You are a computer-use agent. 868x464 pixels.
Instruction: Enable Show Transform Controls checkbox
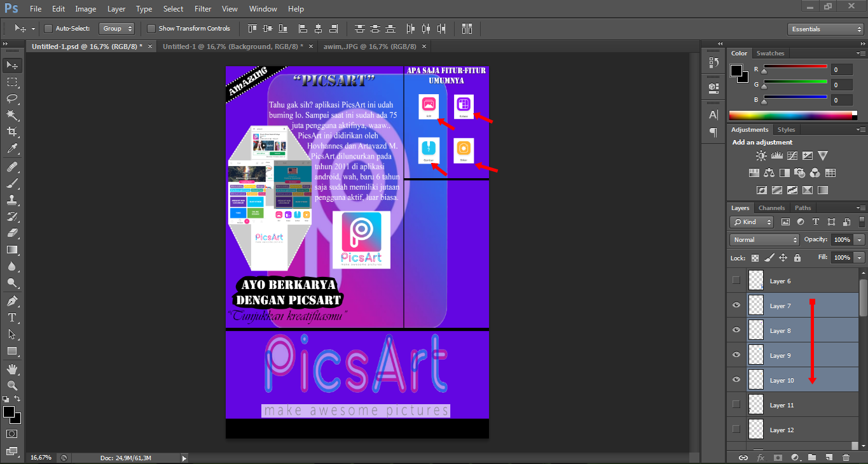click(151, 29)
